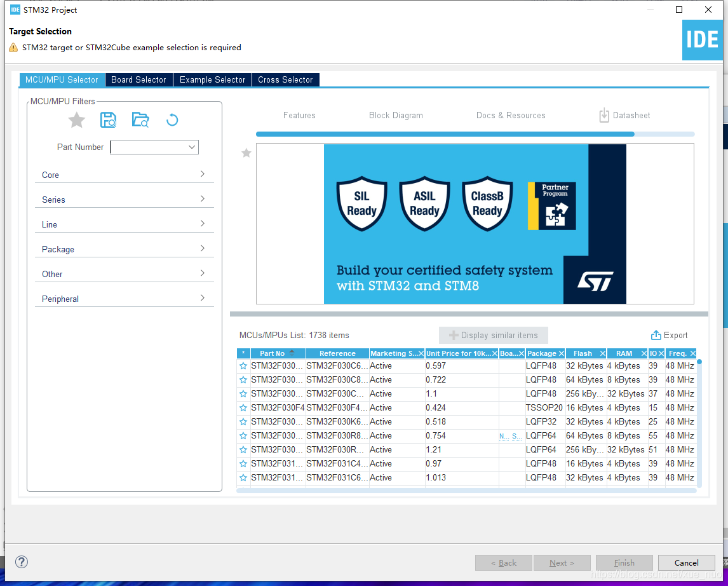
Task: Favorite the 1.21 price LQFP64 row star
Action: (243, 449)
